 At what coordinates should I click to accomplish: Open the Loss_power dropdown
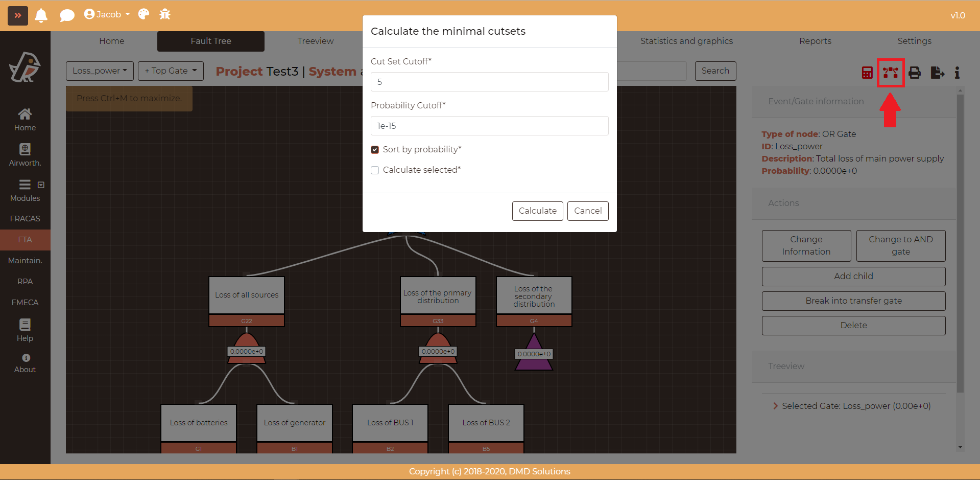(100, 71)
